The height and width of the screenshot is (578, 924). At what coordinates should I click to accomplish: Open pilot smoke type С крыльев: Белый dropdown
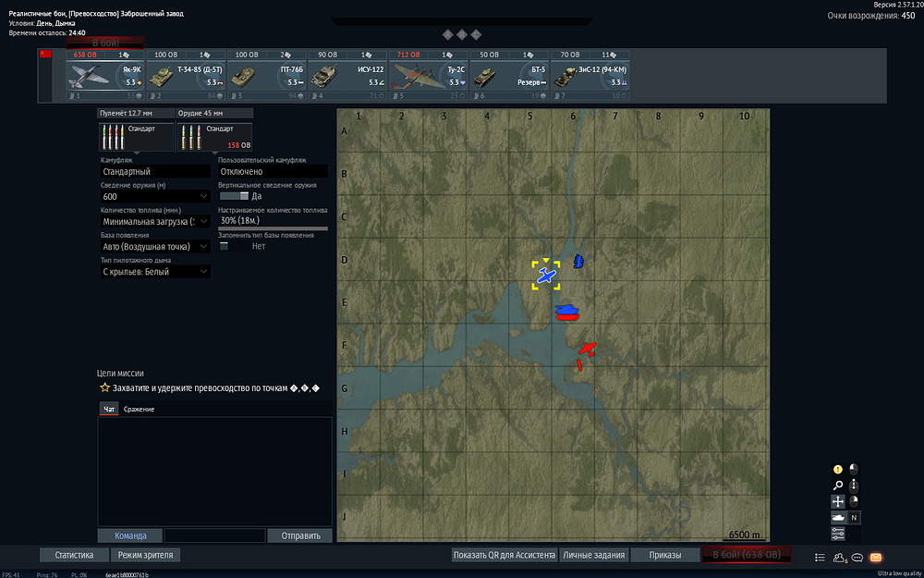click(155, 271)
